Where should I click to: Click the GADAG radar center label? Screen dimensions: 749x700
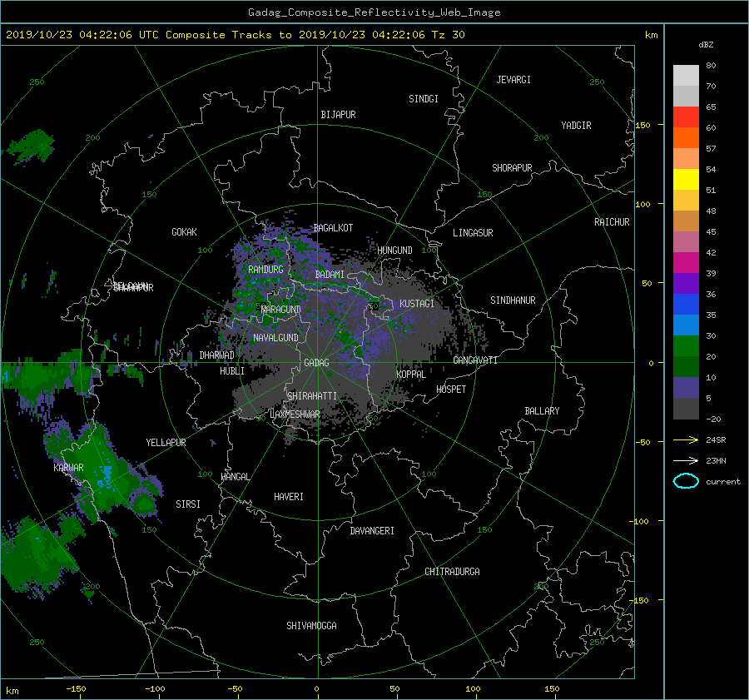pyautogui.click(x=316, y=363)
